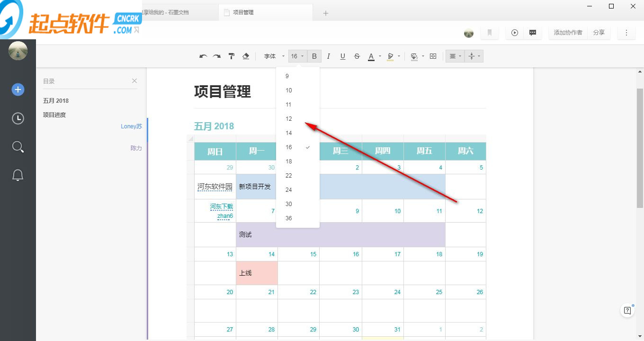644x341 pixels.
Task: Close the 目录 outline panel
Action: pos(134,81)
